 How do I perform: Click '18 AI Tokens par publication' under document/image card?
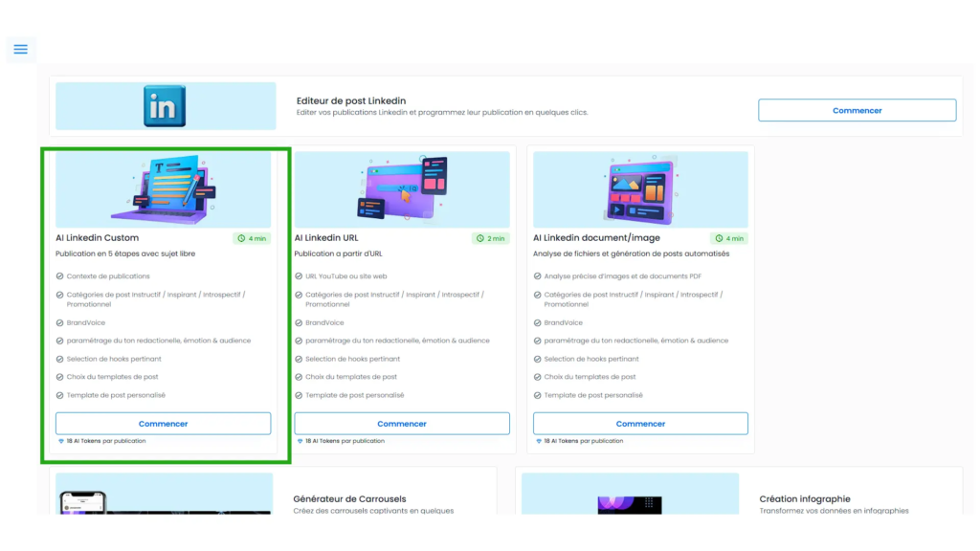[584, 441]
